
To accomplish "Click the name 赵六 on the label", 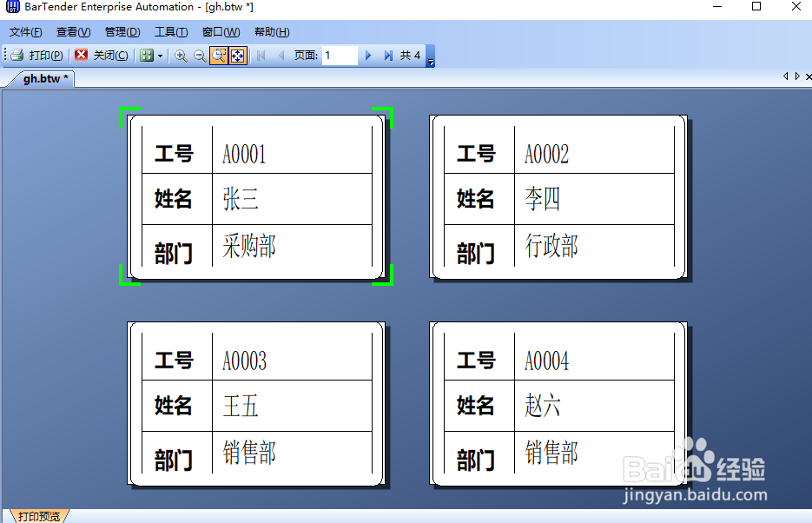I will click(542, 406).
